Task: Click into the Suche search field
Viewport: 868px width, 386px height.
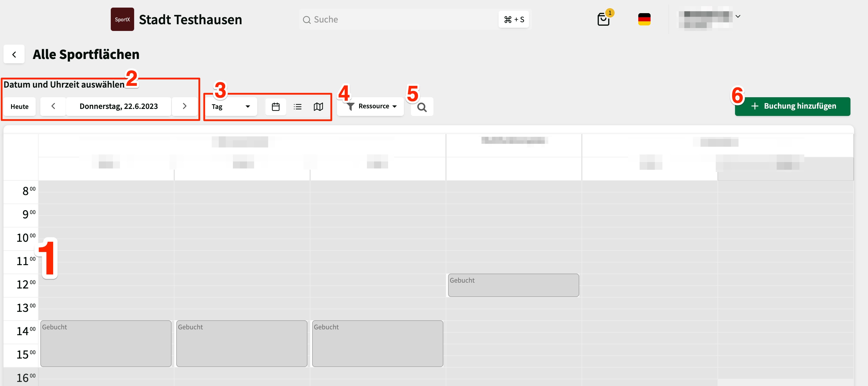Action: pos(397,20)
